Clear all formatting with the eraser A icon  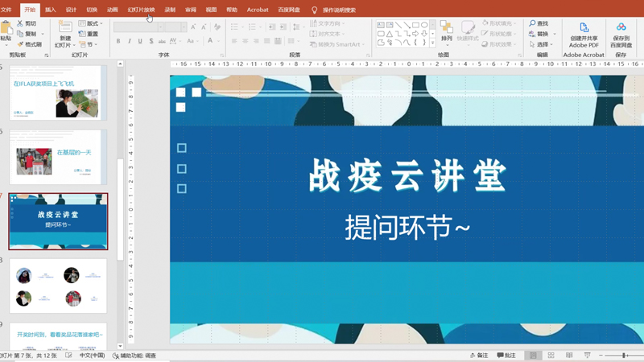tap(217, 27)
